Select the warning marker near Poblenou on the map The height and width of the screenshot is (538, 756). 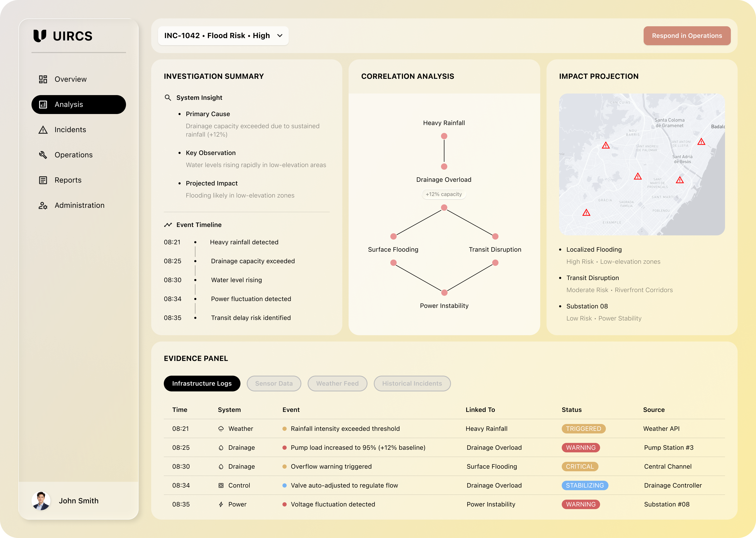pyautogui.click(x=680, y=180)
